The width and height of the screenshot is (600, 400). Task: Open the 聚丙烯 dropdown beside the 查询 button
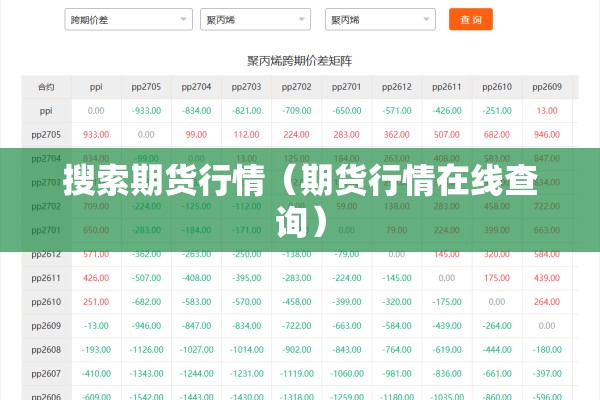click(x=380, y=20)
